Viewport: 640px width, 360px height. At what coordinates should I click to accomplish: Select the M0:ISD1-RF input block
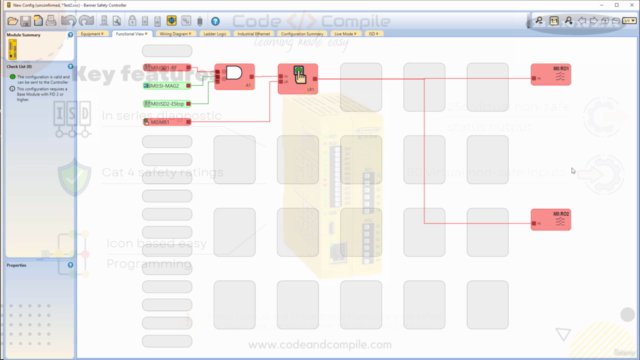(x=167, y=67)
